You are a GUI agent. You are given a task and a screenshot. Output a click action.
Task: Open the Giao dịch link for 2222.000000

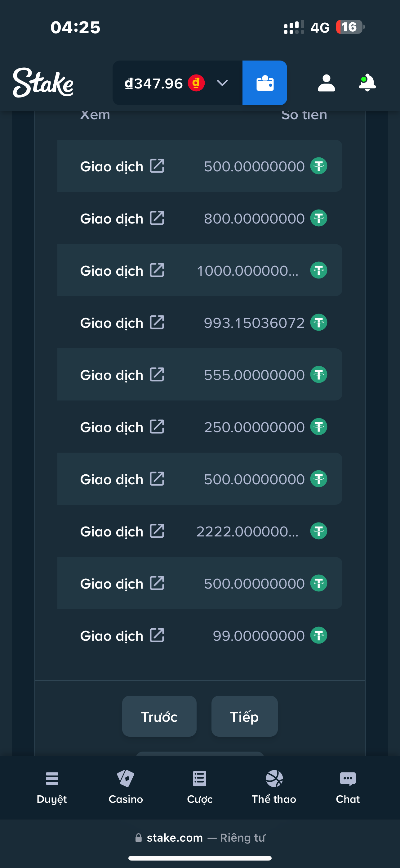tap(112, 531)
